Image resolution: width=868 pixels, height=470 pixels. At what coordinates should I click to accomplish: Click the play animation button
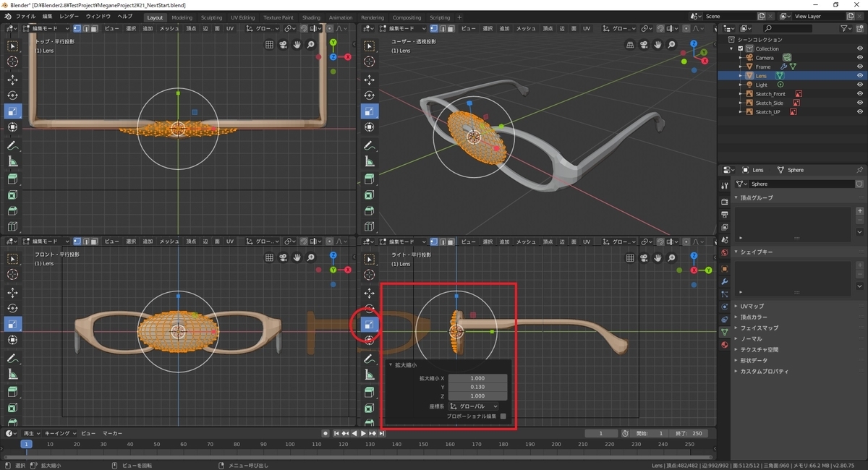(363, 433)
